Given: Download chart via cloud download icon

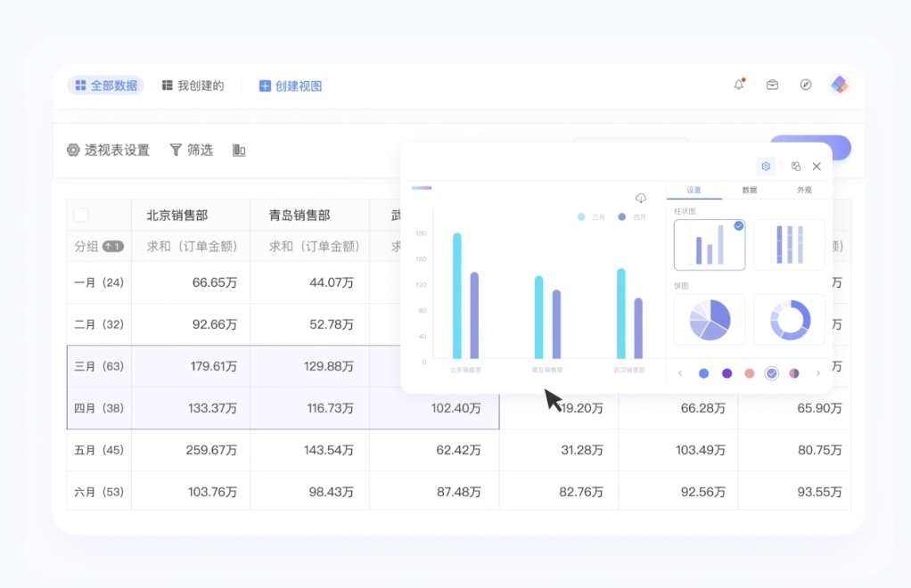Looking at the screenshot, I should point(640,198).
